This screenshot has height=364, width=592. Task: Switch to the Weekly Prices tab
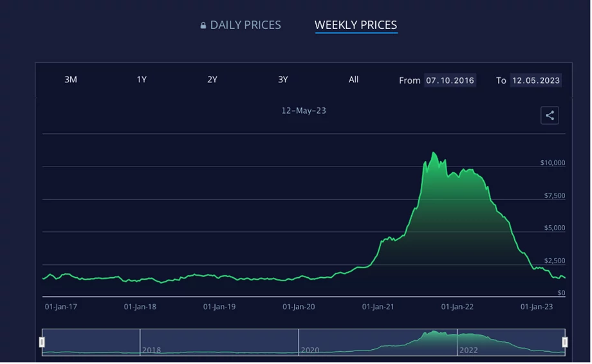[356, 25]
